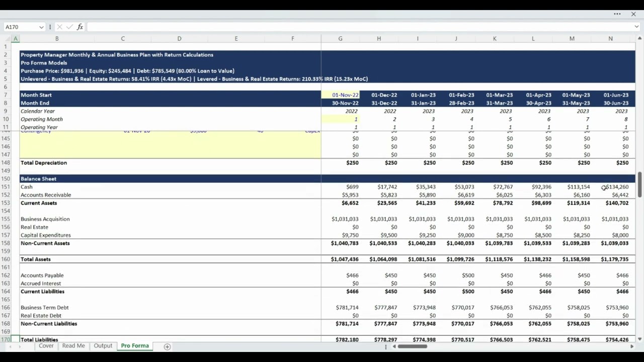Click the horizontal scrollbar thumb
Viewport: 644px width, 362px height.
point(413,346)
